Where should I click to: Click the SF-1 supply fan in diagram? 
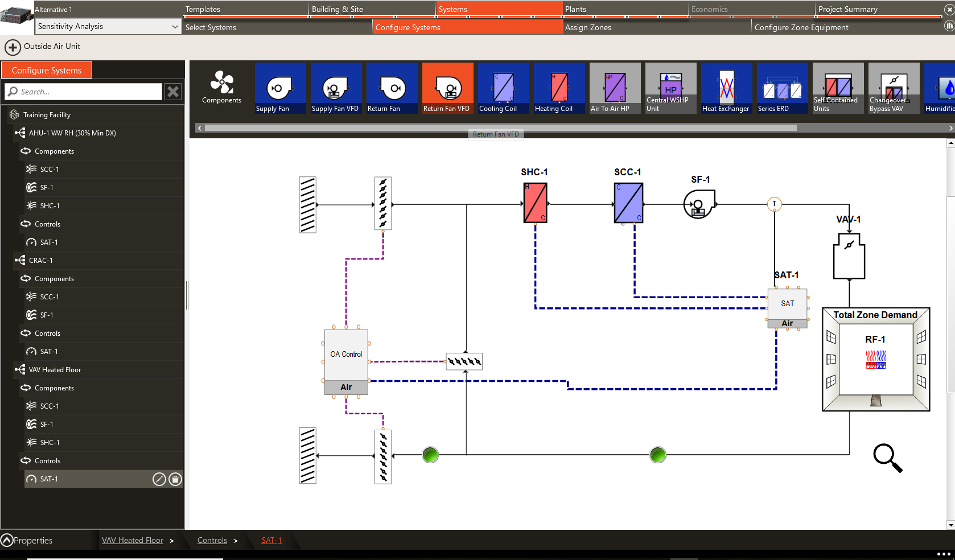pyautogui.click(x=699, y=204)
